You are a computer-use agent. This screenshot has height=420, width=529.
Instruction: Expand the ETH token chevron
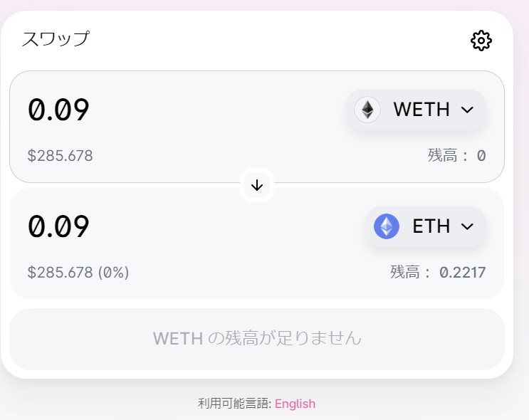click(x=467, y=226)
